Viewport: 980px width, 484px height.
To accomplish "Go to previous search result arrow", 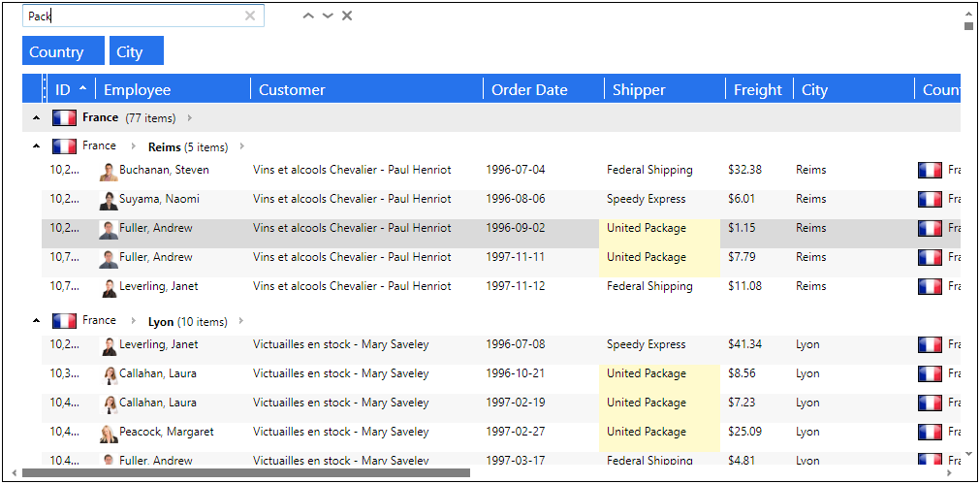I will [x=308, y=16].
